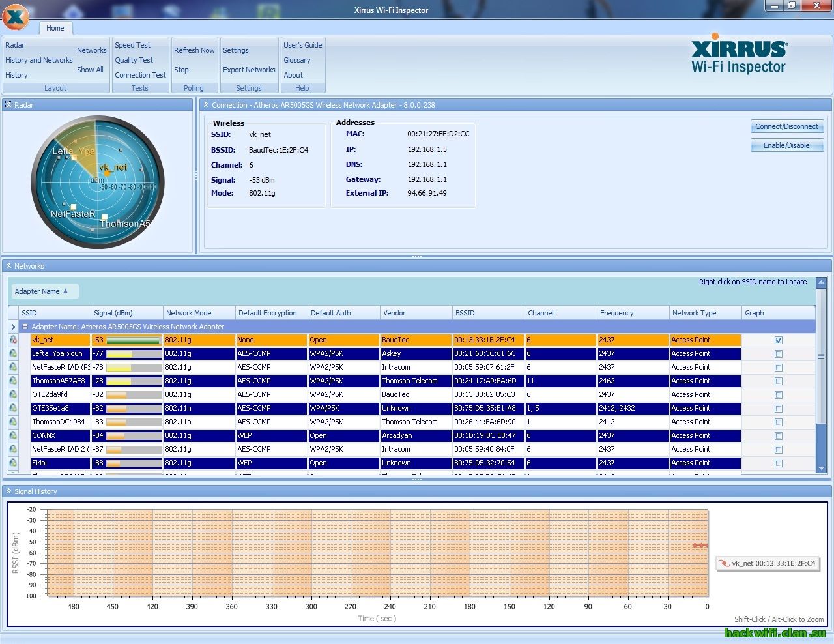Image resolution: width=834 pixels, height=644 pixels.
Task: Choose Networks layout option
Action: click(x=92, y=50)
